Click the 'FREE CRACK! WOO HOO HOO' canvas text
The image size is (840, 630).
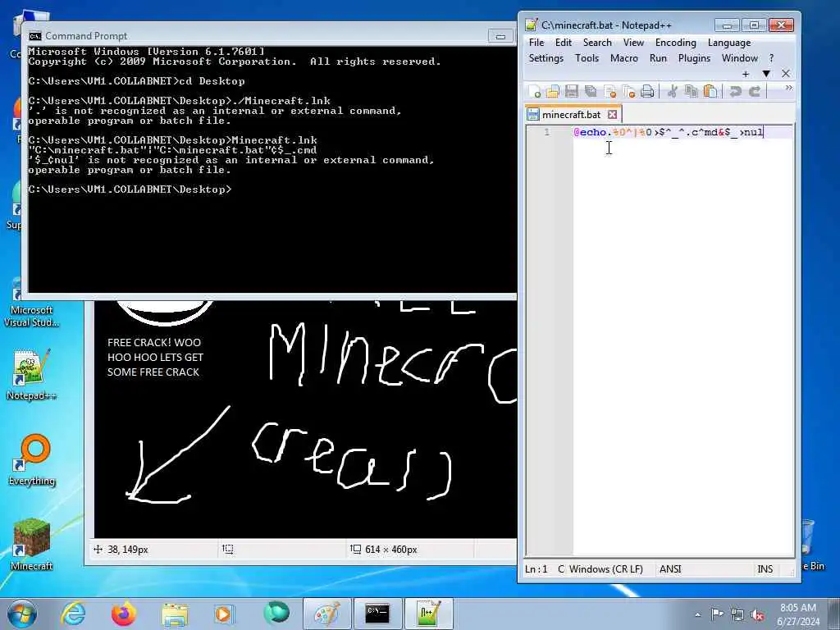pos(155,358)
